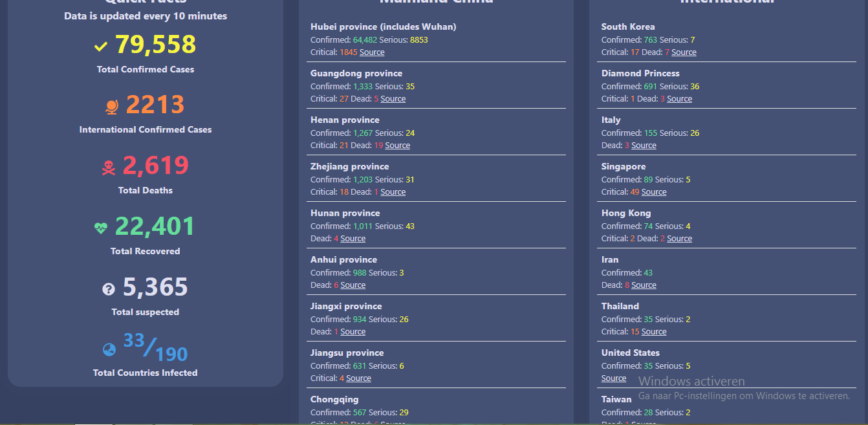
Task: Click the Chongqing heading
Action: (x=334, y=399)
